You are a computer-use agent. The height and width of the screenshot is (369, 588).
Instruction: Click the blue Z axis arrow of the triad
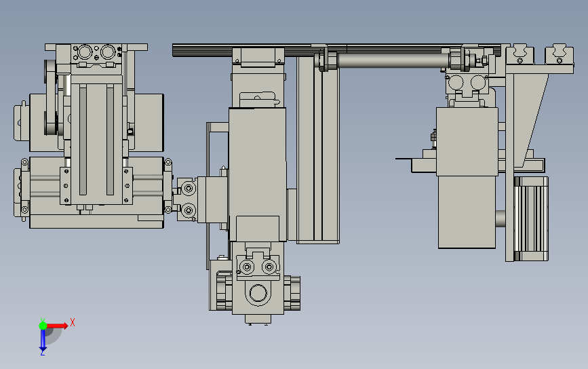[43, 340]
